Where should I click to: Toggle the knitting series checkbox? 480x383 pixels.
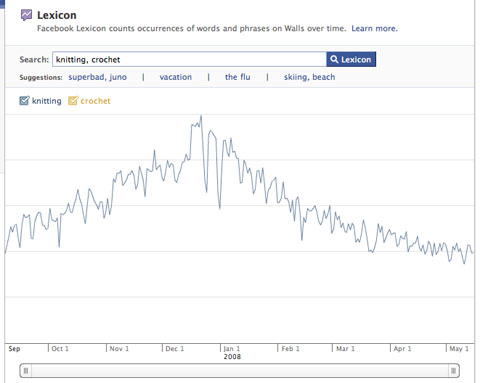pyautogui.click(x=24, y=100)
